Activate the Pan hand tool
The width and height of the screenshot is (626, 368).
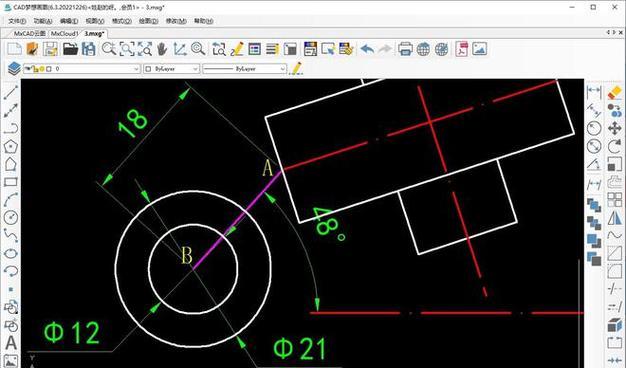click(x=162, y=49)
